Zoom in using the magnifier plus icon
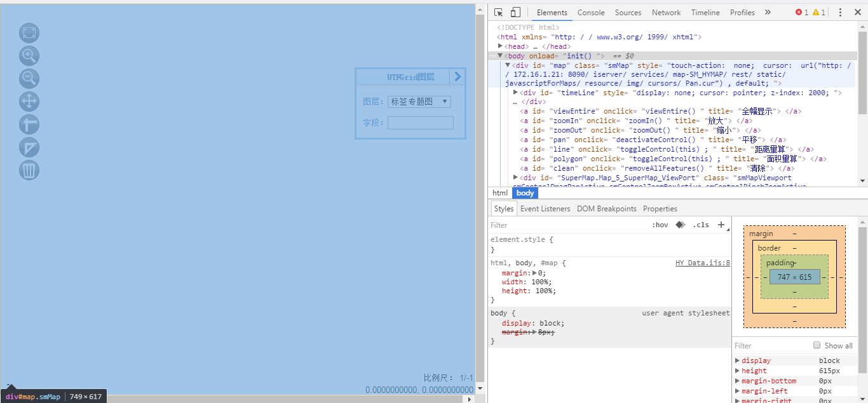This screenshot has height=403, width=868. click(29, 56)
